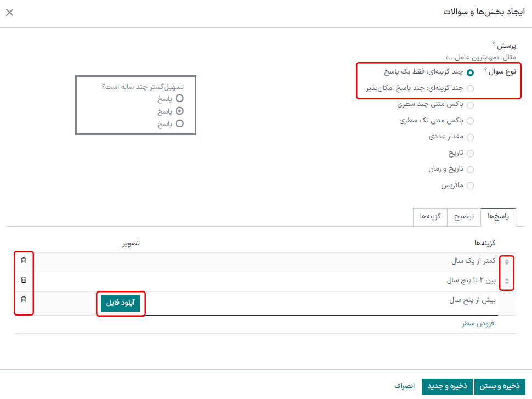Image resolution: width=532 pixels, height=399 pixels.
Task: Close the dialog with the X icon
Action: click(x=9, y=13)
